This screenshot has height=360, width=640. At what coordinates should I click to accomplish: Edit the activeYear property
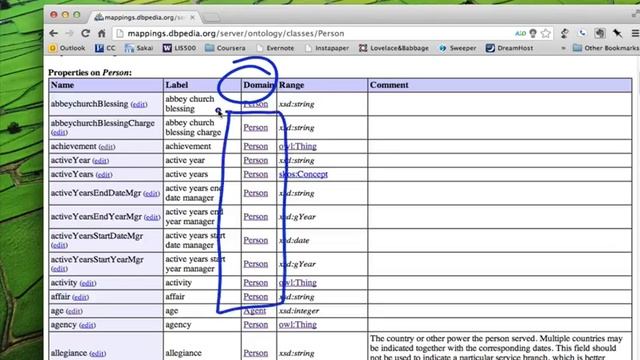click(100, 161)
